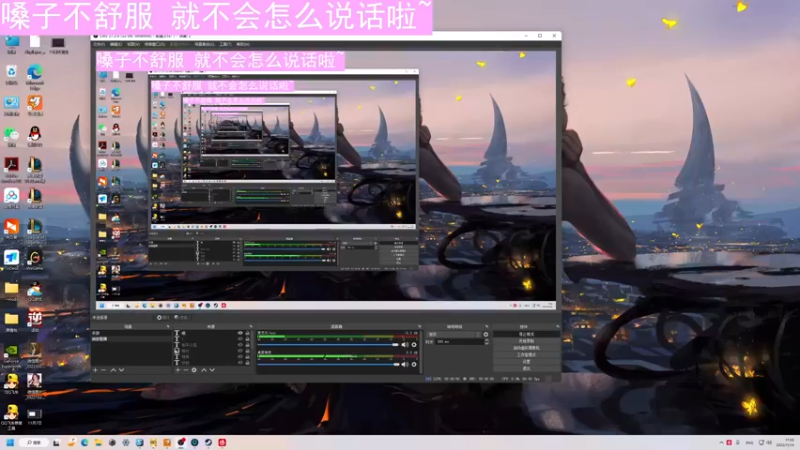This screenshot has width=800, height=450.
Task: Click the 停止推流 stop streaming button
Action: click(x=526, y=334)
